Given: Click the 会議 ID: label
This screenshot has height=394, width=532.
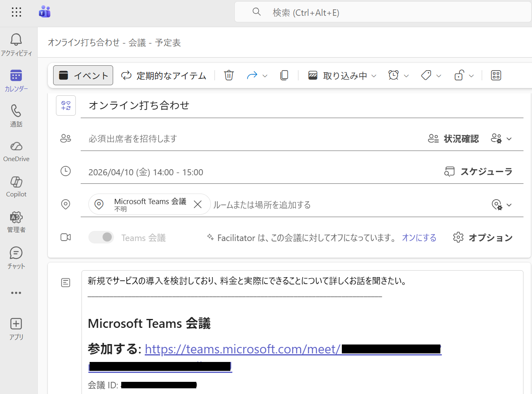Looking at the screenshot, I should pyautogui.click(x=103, y=385).
